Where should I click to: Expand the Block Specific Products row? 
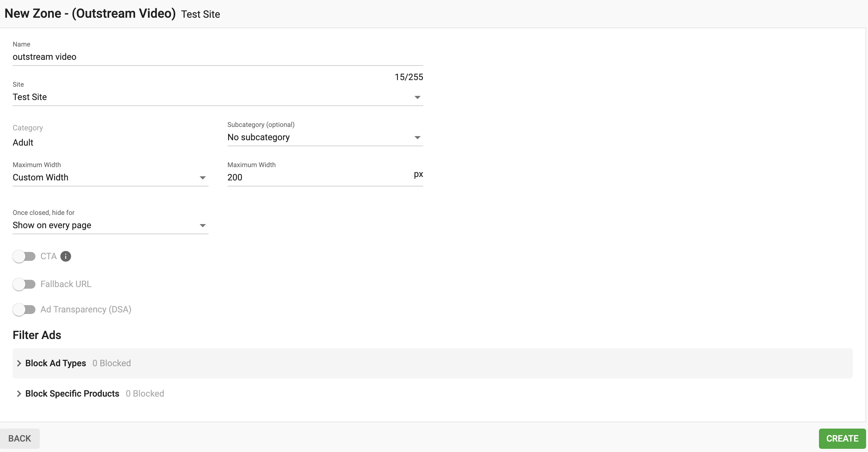(72, 393)
